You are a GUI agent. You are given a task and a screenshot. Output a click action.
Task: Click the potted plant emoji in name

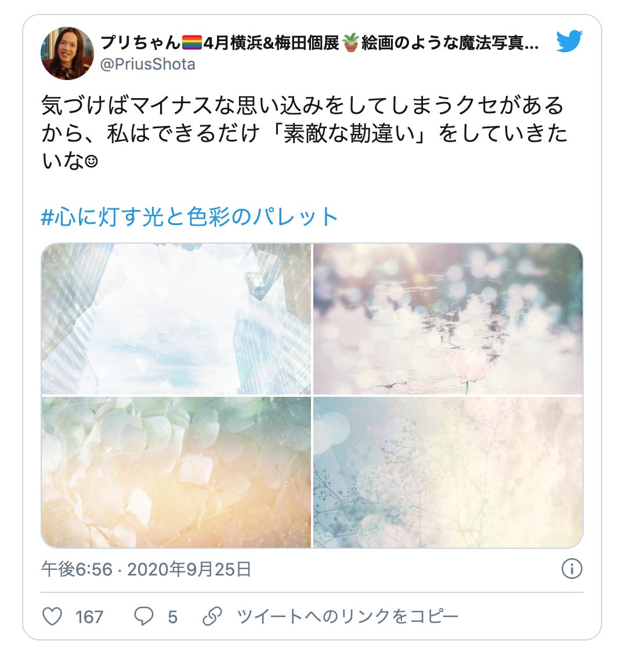click(x=350, y=43)
